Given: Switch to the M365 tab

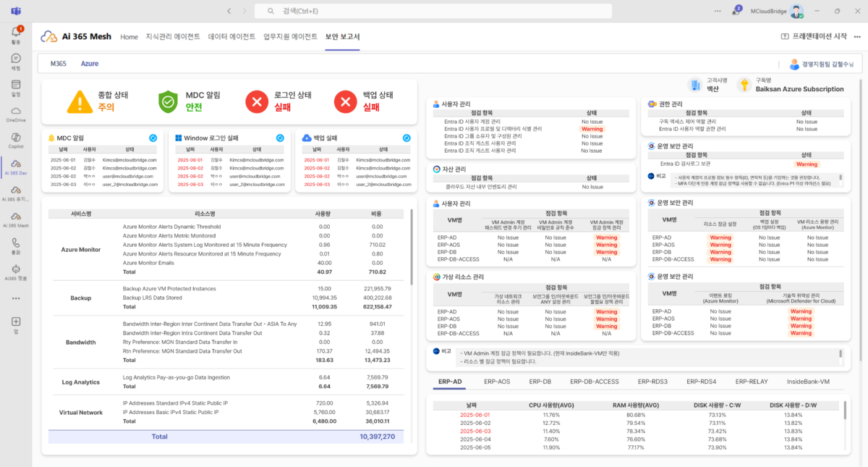Looking at the screenshot, I should [x=59, y=64].
